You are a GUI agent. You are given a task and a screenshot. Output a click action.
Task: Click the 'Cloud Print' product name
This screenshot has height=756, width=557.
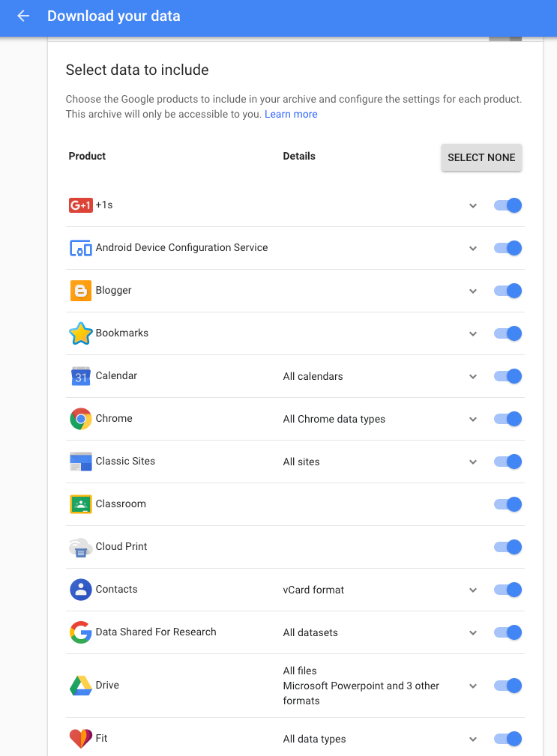(x=121, y=547)
